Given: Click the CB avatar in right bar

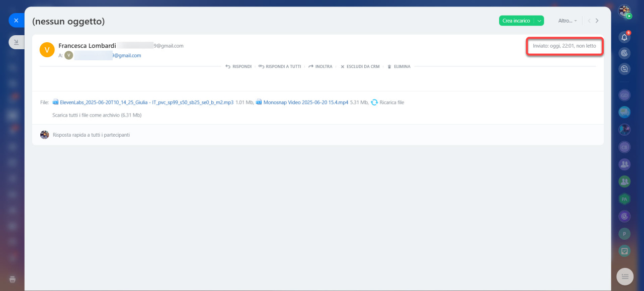Looking at the screenshot, I should point(624,147).
